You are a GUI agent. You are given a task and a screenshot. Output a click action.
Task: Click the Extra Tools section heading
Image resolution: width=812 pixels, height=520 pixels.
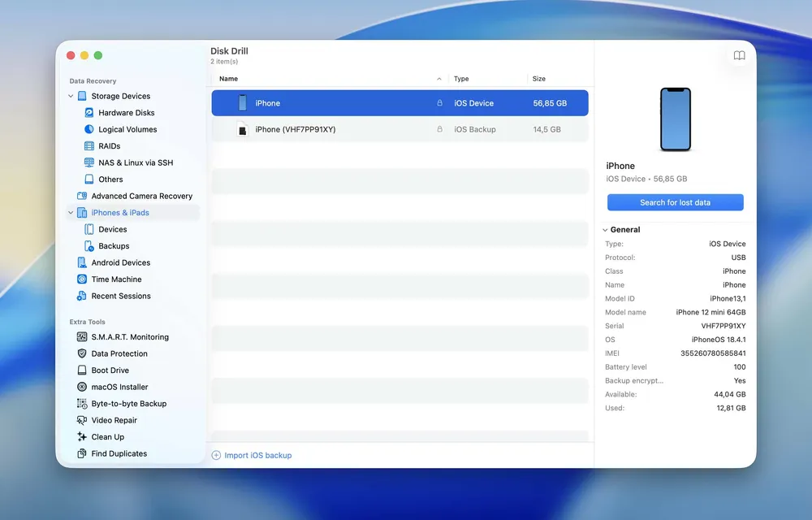[x=87, y=322]
